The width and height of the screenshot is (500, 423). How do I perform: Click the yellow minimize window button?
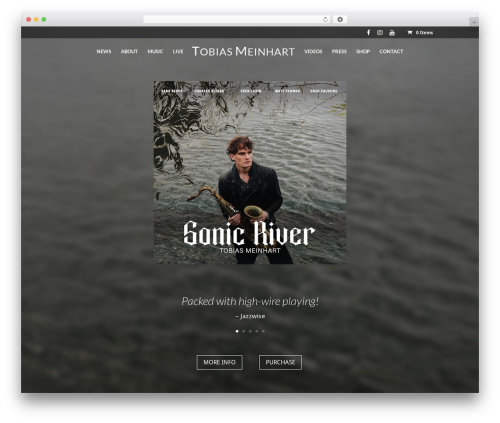pos(36,19)
